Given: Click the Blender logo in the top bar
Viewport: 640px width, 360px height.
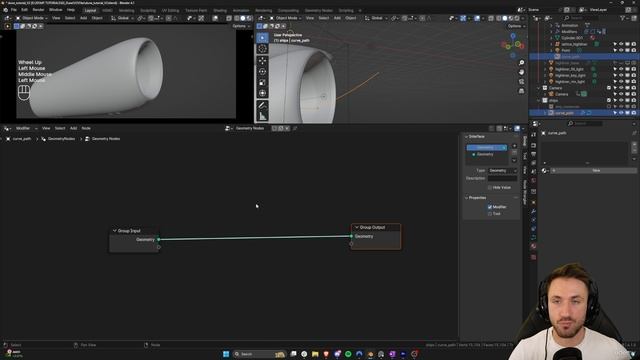Looking at the screenshot, I should click(5, 10).
